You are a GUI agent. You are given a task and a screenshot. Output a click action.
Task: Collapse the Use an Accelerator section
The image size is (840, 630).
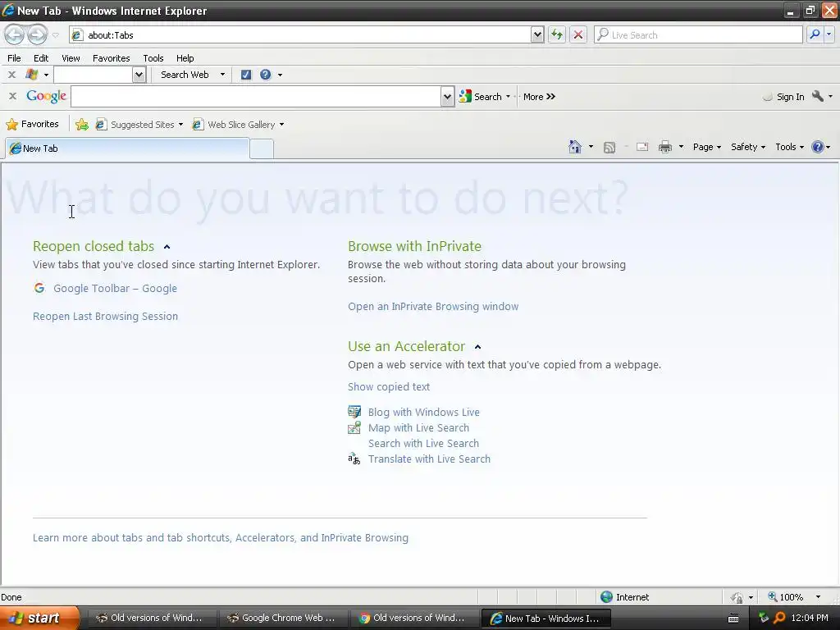click(x=478, y=347)
